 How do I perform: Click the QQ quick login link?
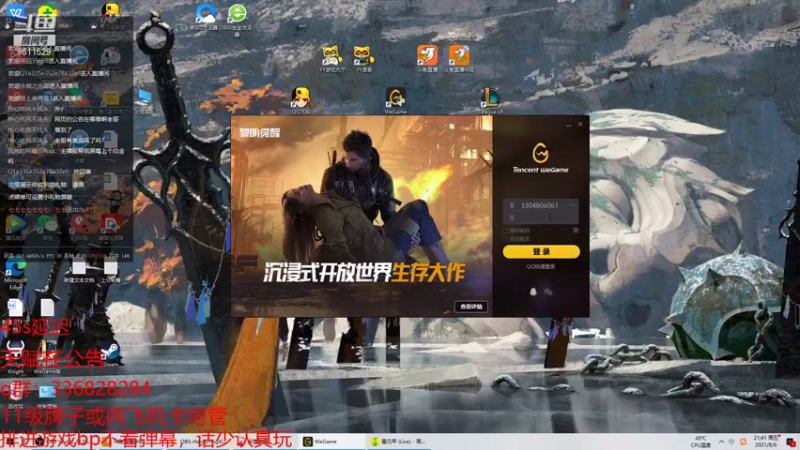pos(541,266)
